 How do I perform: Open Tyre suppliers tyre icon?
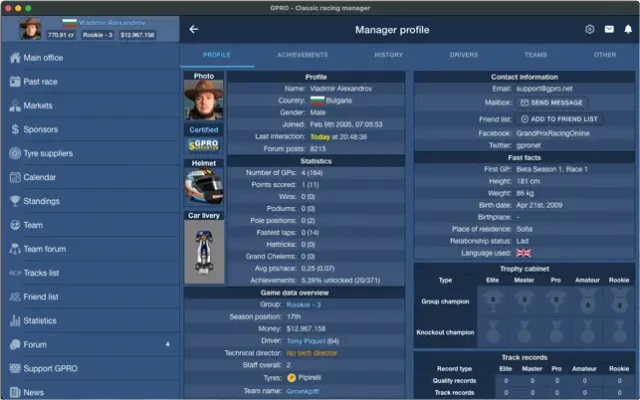coord(15,153)
